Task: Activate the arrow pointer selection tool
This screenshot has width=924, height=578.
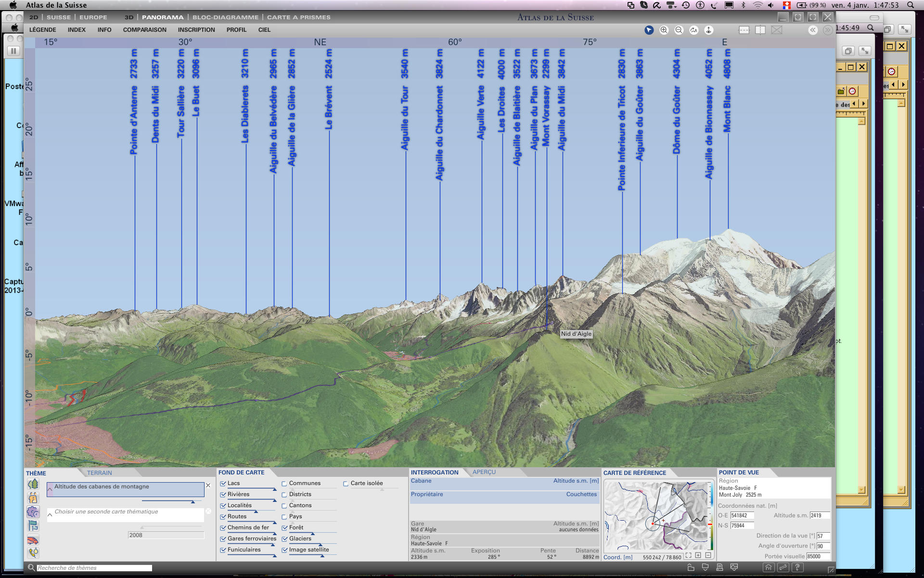Action: click(649, 30)
